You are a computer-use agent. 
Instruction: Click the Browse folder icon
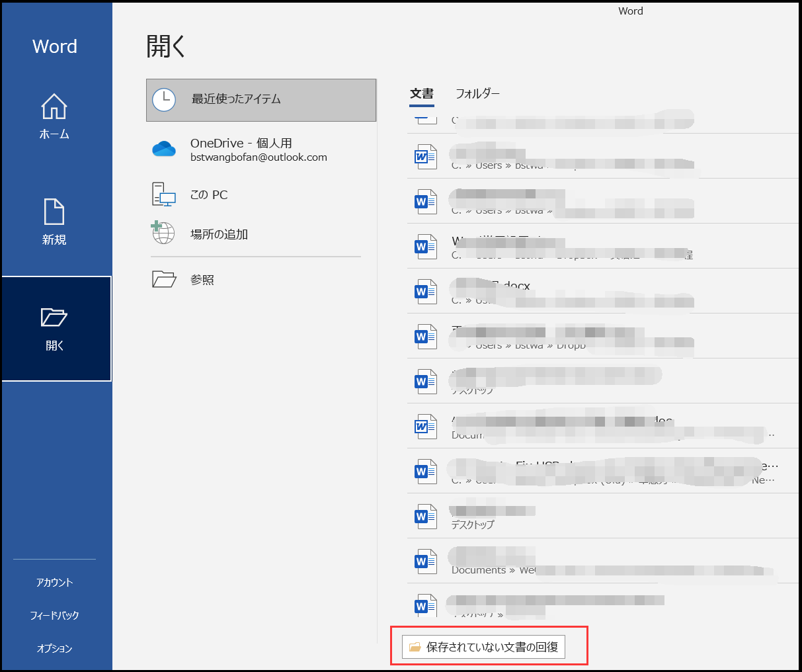pyautogui.click(x=164, y=279)
